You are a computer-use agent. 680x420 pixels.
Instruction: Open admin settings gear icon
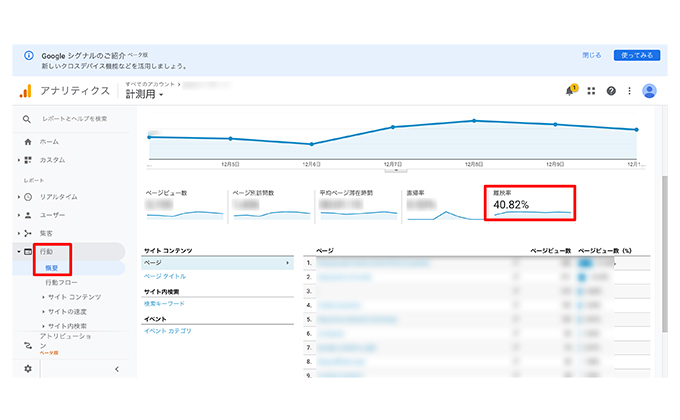click(x=28, y=369)
